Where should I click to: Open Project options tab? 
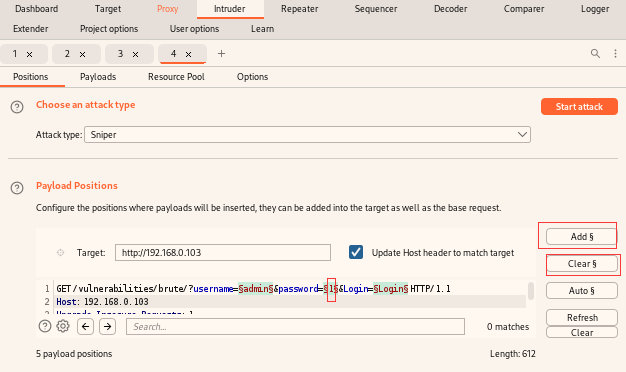(x=109, y=29)
